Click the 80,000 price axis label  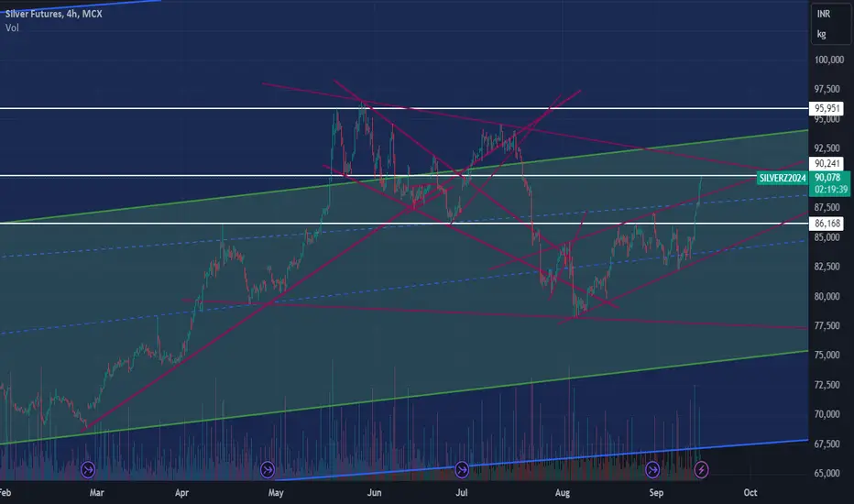[x=827, y=296]
